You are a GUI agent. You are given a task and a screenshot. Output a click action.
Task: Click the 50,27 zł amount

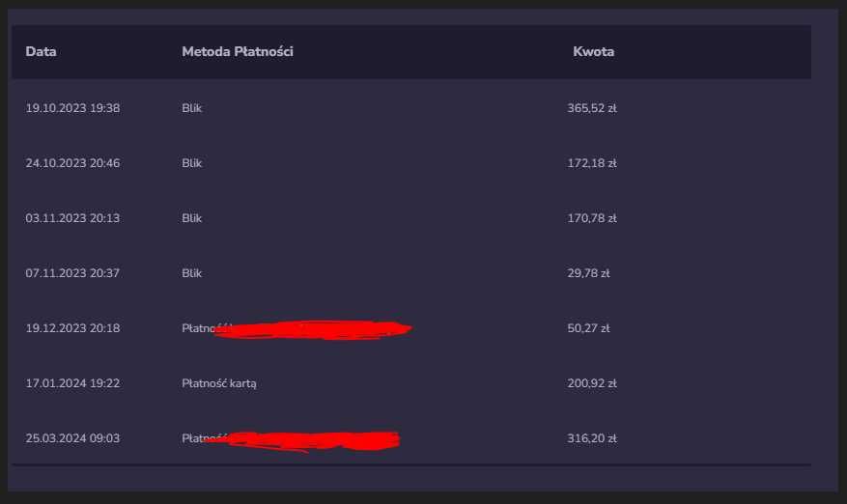588,328
